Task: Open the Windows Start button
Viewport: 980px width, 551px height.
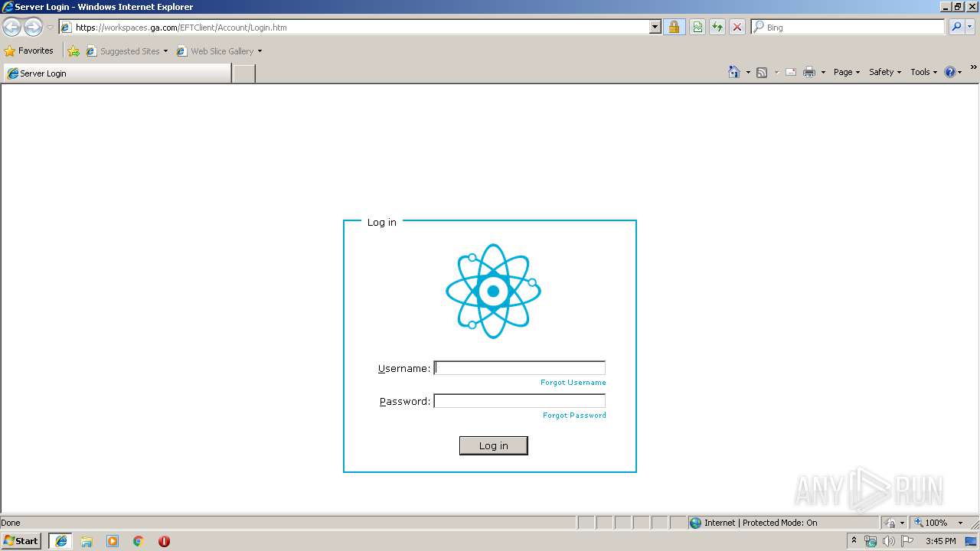Action: point(21,541)
